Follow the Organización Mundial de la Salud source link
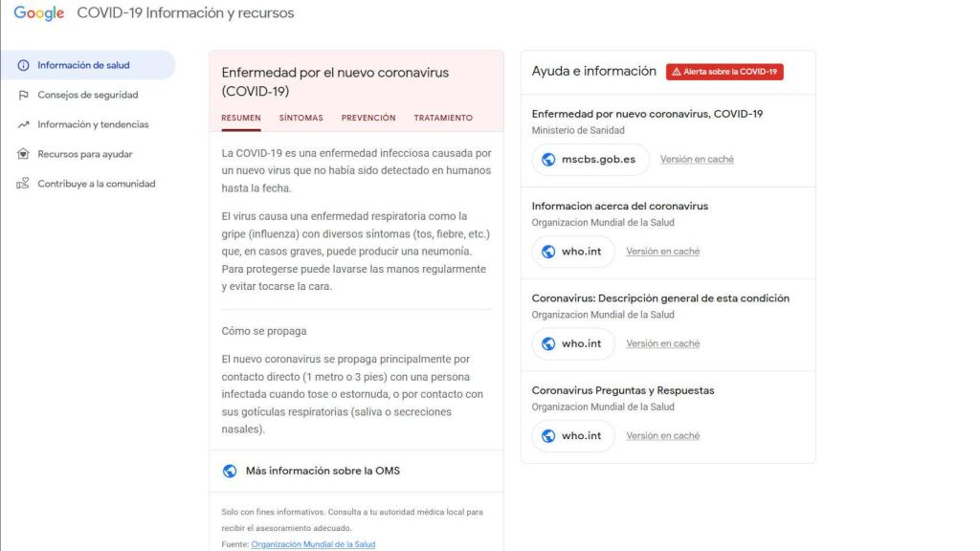This screenshot has height=551, width=980. pyautogui.click(x=313, y=544)
